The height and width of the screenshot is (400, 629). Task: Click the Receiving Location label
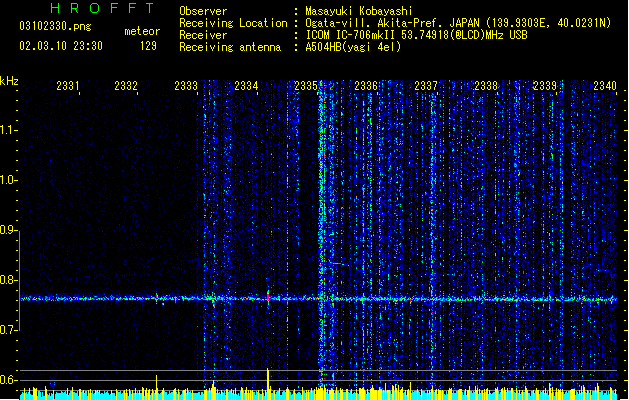pyautogui.click(x=233, y=23)
